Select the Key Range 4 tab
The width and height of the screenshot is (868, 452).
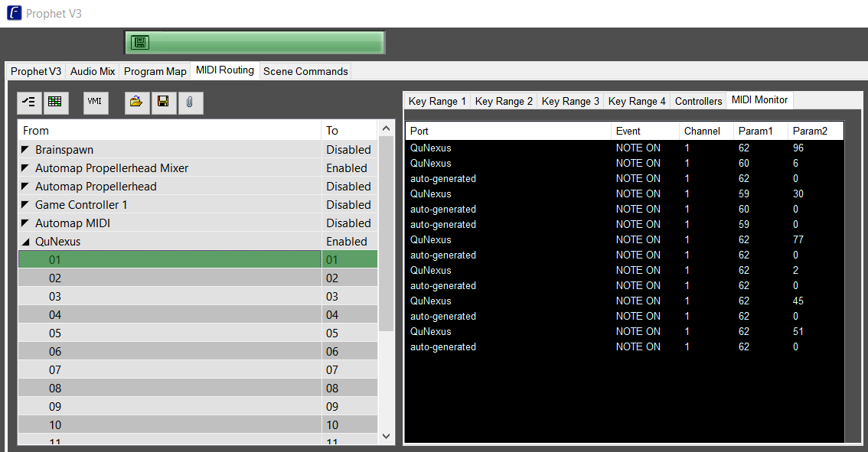[637, 101]
